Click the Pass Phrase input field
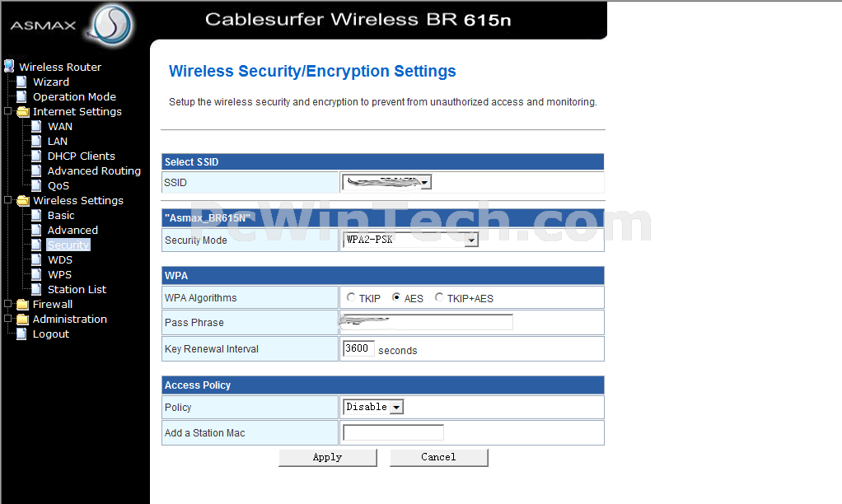 pyautogui.click(x=428, y=322)
